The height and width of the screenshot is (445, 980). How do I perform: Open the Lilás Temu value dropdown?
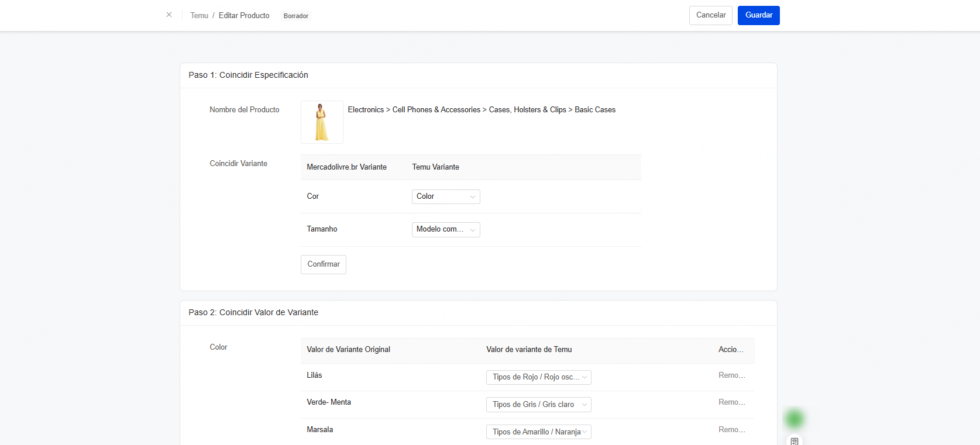[x=538, y=377]
